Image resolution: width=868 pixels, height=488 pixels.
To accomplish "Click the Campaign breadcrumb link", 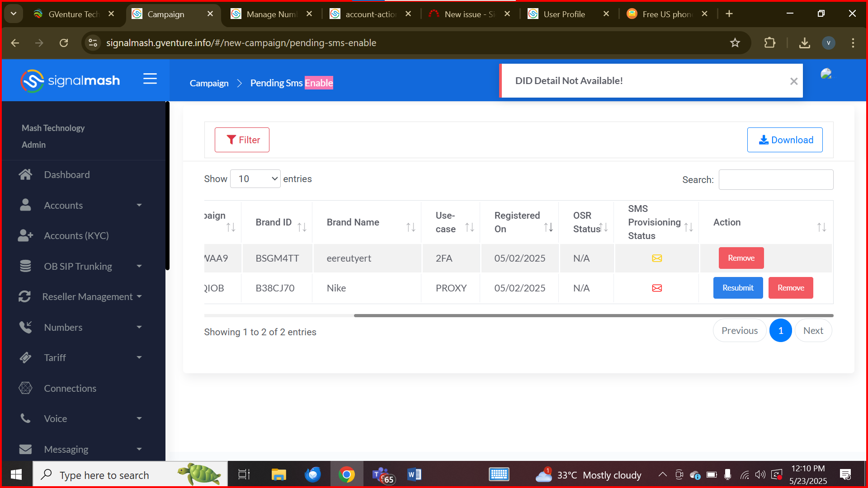I will pyautogui.click(x=209, y=83).
